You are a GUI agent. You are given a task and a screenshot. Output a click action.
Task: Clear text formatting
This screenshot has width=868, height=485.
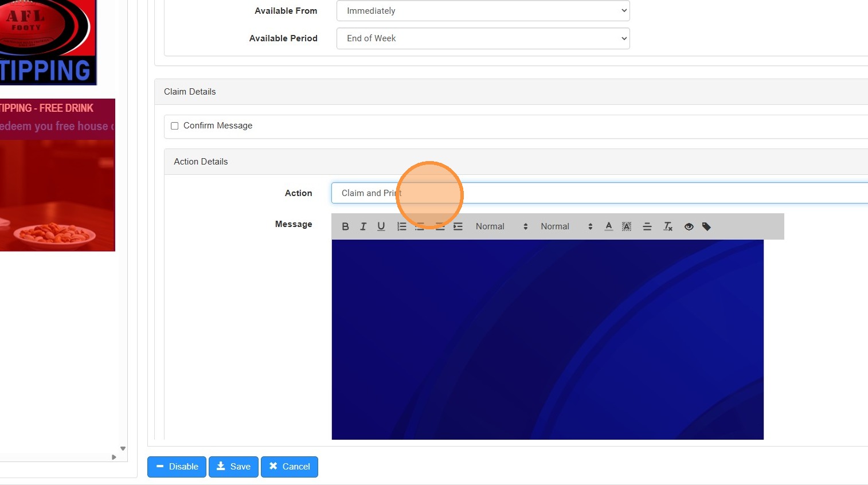coord(668,226)
